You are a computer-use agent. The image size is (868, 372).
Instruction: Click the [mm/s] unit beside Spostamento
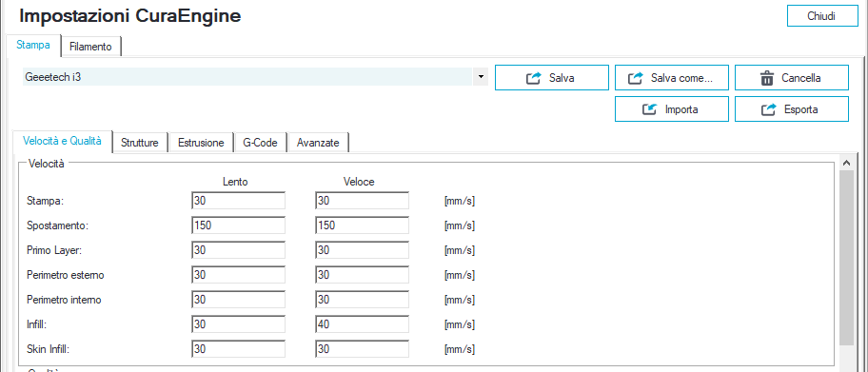[460, 225]
